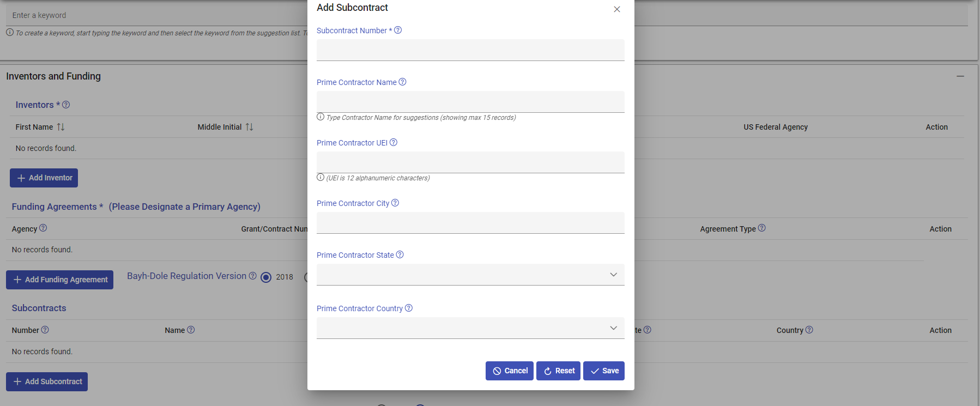Click into the Subcontract Number field

[470, 50]
